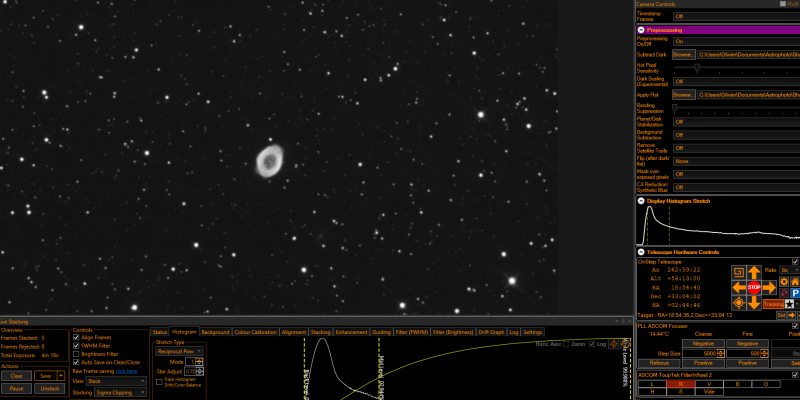This screenshot has width=800, height=400.
Task: Adjust Banding Suppression slider
Action: (x=674, y=108)
